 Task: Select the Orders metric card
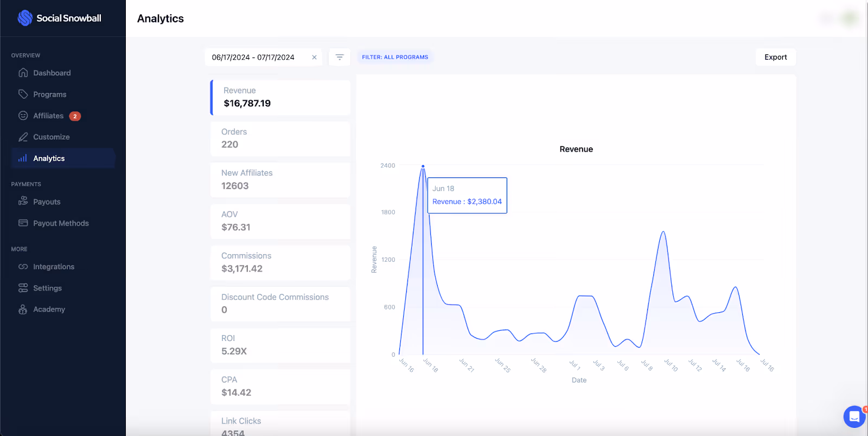[x=280, y=138]
